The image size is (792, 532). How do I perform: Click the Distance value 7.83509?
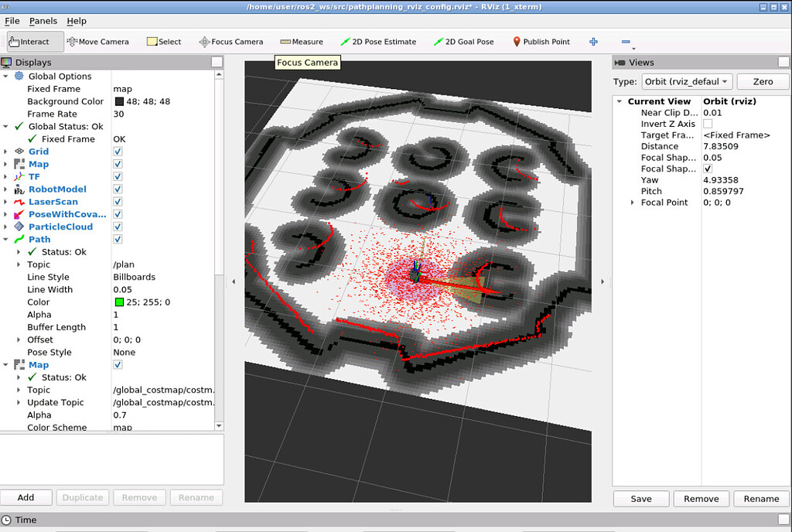pos(721,146)
